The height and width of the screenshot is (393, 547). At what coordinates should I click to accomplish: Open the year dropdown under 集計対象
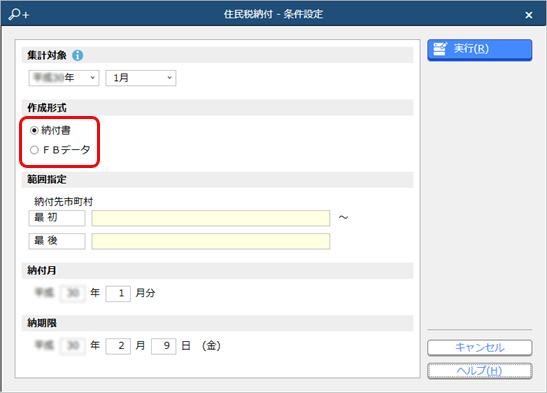tap(64, 78)
